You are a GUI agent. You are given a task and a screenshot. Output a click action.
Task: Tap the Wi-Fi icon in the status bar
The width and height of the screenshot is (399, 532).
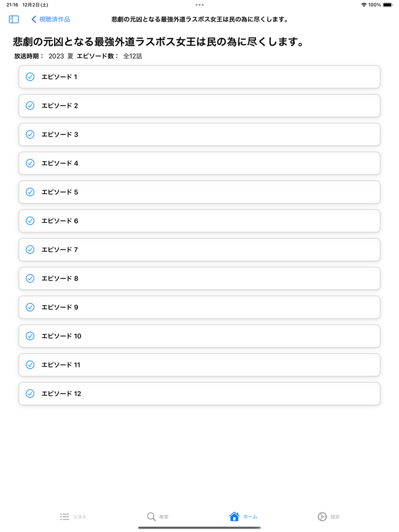364,5
